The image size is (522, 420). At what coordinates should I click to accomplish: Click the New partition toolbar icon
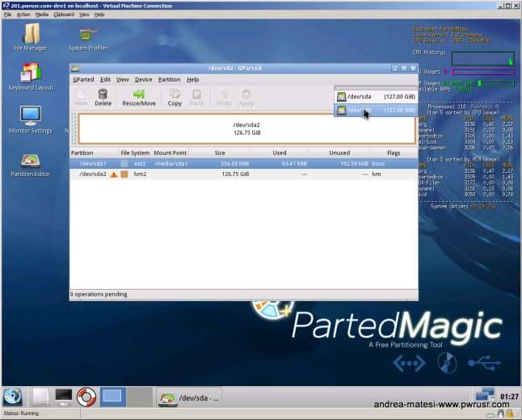point(81,98)
